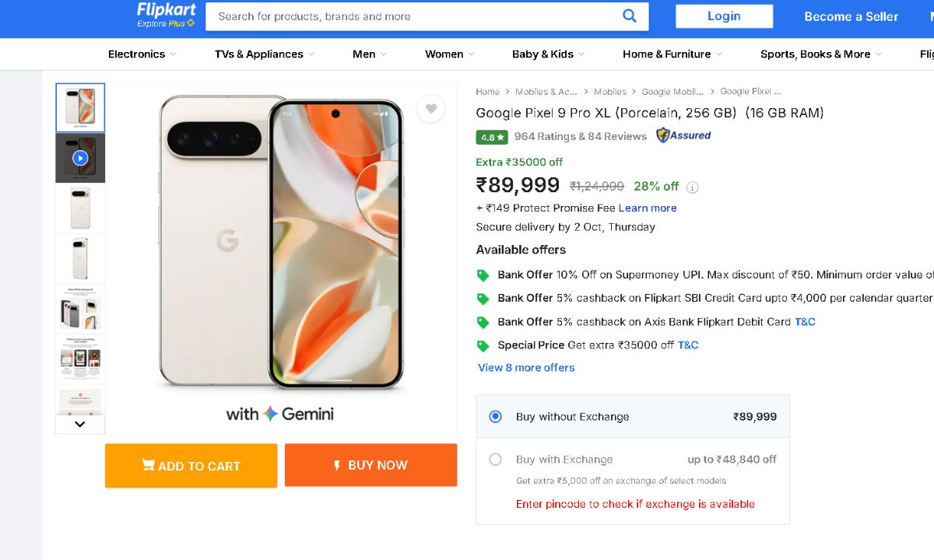Open the TVs & Appliances dropdown
The height and width of the screenshot is (560, 934).
coord(264,54)
